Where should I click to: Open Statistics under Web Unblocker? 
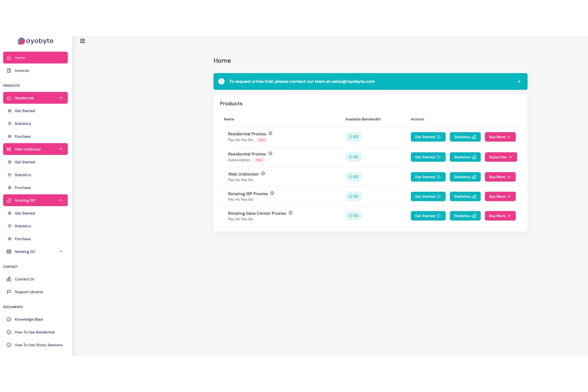pos(35,175)
